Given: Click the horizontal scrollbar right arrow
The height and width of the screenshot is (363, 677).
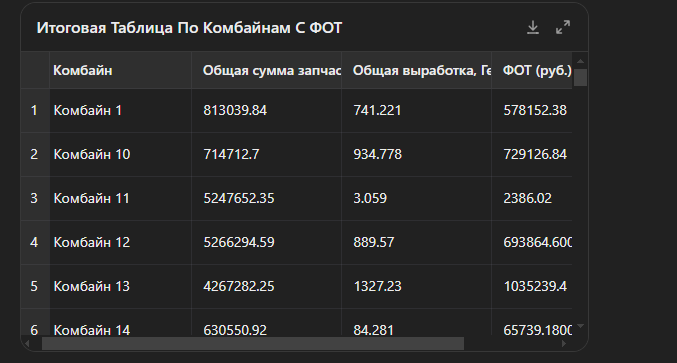Looking at the screenshot, I should [x=564, y=344].
